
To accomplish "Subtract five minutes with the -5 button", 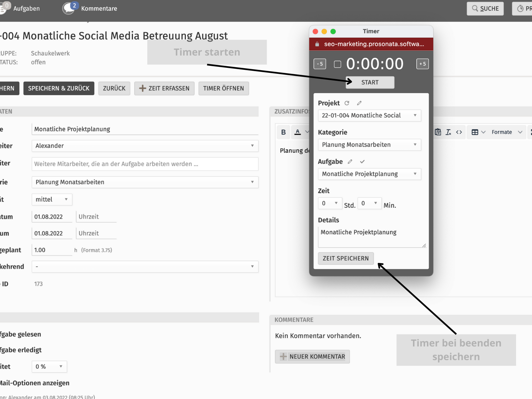I will (320, 64).
